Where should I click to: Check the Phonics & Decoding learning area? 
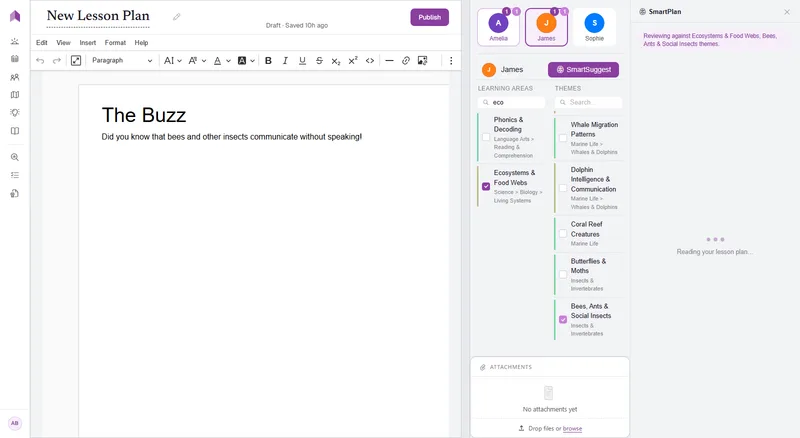(x=486, y=137)
